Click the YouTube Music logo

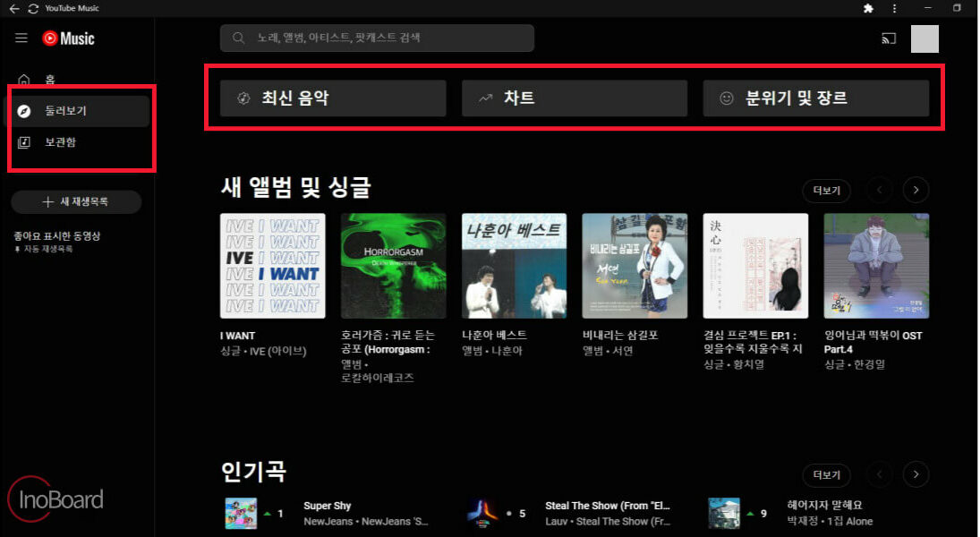pyautogui.click(x=68, y=38)
